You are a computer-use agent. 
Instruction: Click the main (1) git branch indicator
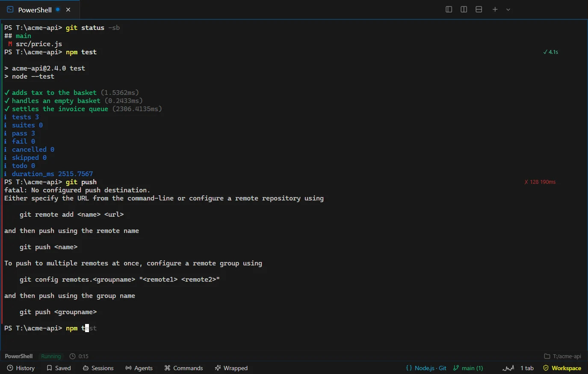coord(468,368)
